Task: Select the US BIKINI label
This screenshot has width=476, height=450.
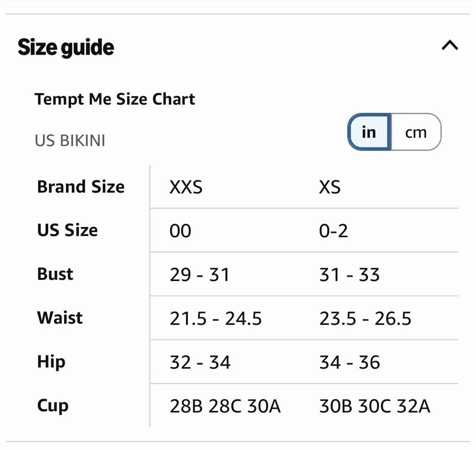Action: point(70,141)
